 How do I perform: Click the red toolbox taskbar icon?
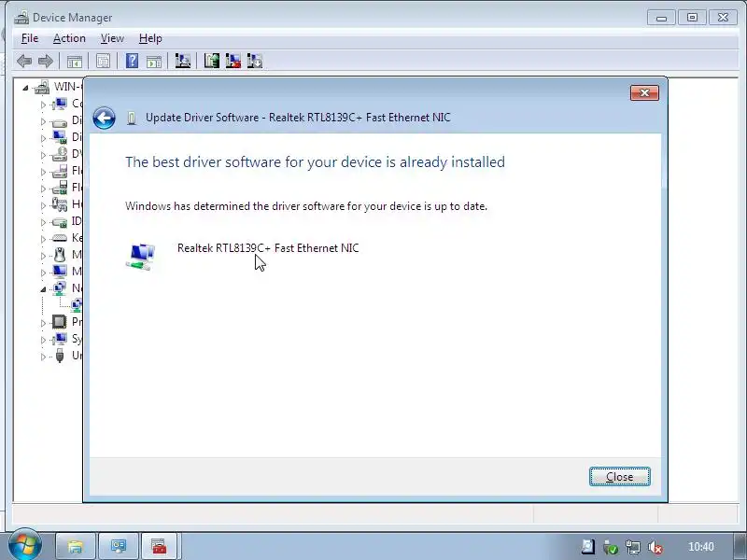click(x=159, y=546)
